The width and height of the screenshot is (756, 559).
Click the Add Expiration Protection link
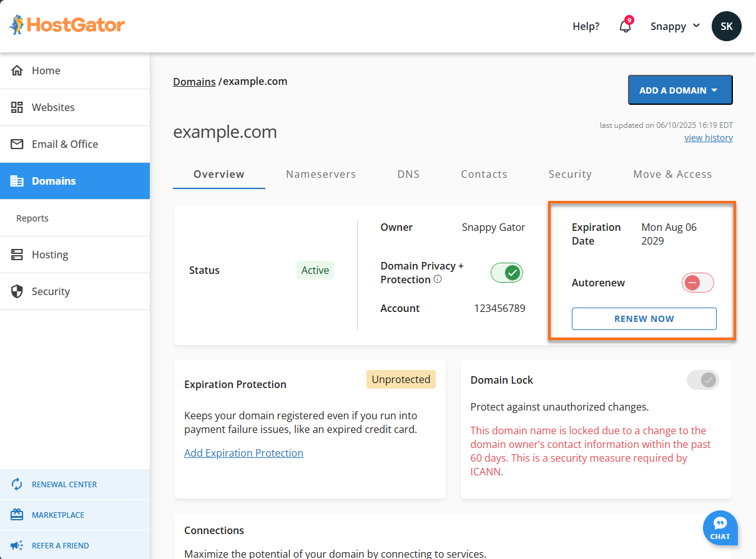tap(243, 452)
